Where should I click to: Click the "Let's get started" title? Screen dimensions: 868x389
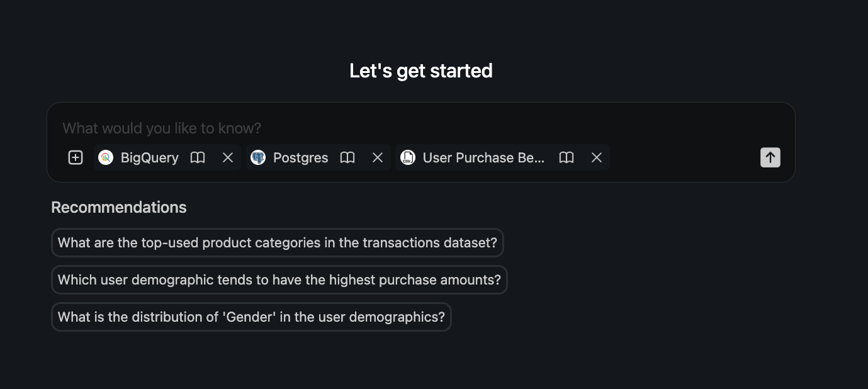(421, 70)
